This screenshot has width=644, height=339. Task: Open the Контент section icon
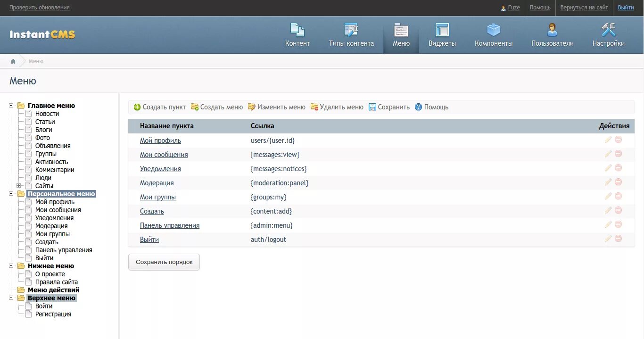297,30
